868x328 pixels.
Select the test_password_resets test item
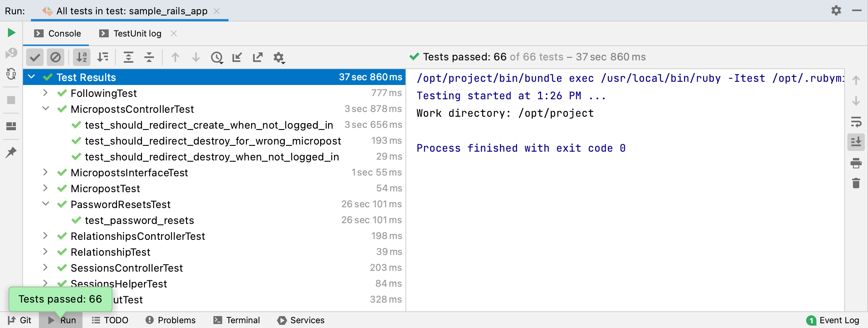coord(139,220)
